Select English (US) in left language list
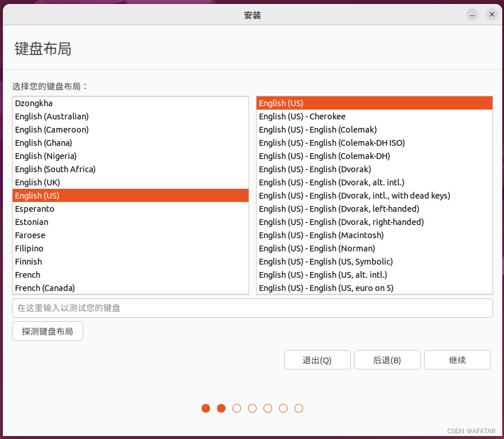Screen dimensions: 504x439 (130, 195)
